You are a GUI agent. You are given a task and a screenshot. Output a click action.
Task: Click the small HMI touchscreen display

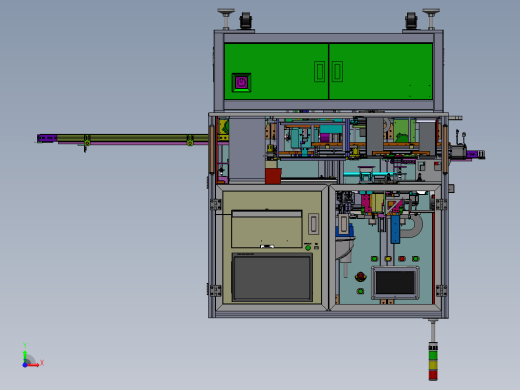(395, 283)
